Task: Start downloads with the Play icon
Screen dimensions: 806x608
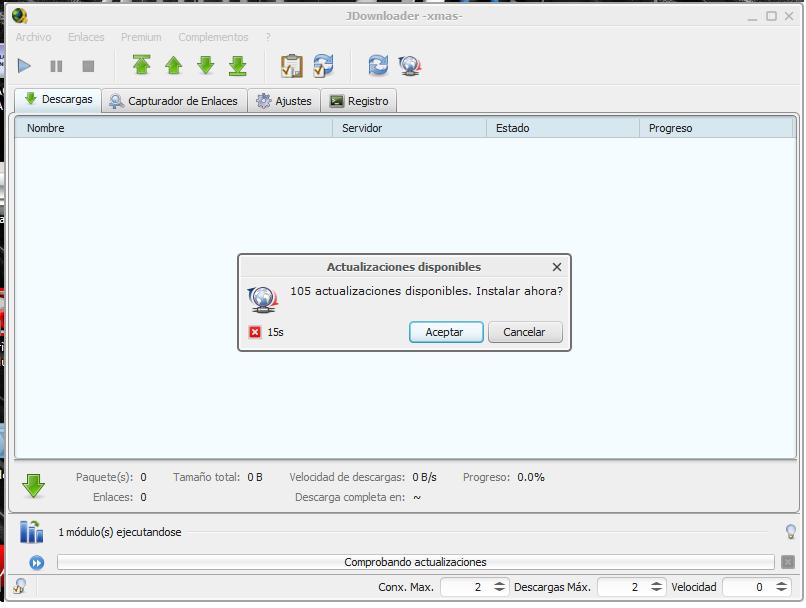Action: (24, 65)
